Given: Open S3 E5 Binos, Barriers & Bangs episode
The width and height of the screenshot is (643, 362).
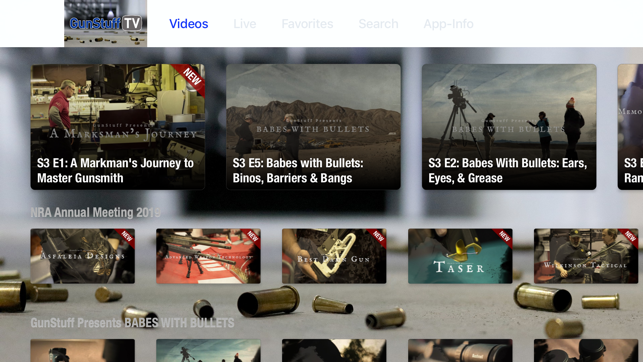Looking at the screenshot, I should click(313, 127).
